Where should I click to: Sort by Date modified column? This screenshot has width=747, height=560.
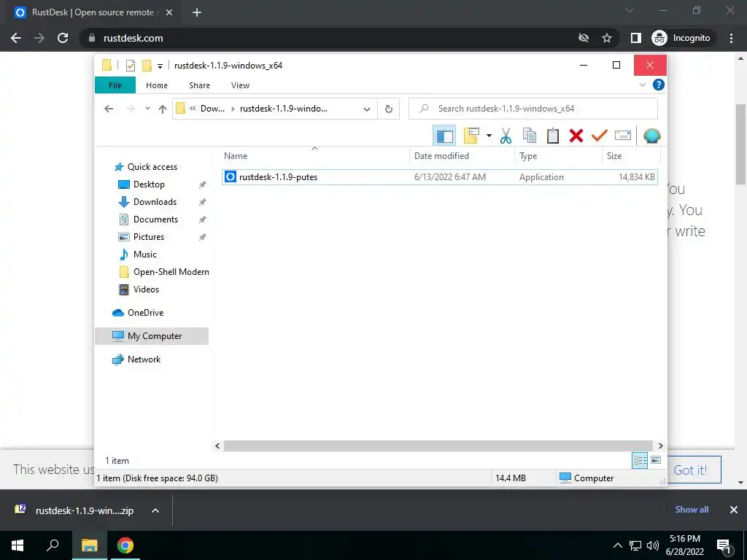tap(462, 156)
